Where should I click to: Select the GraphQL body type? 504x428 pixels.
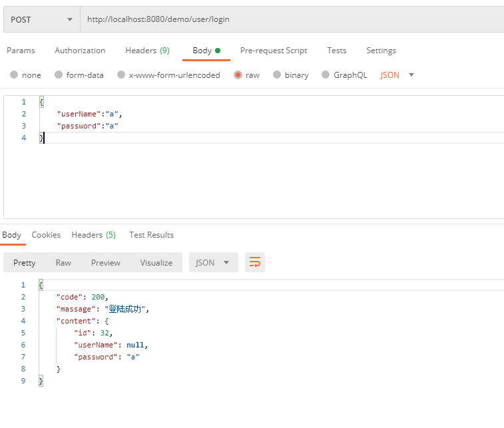(345, 75)
